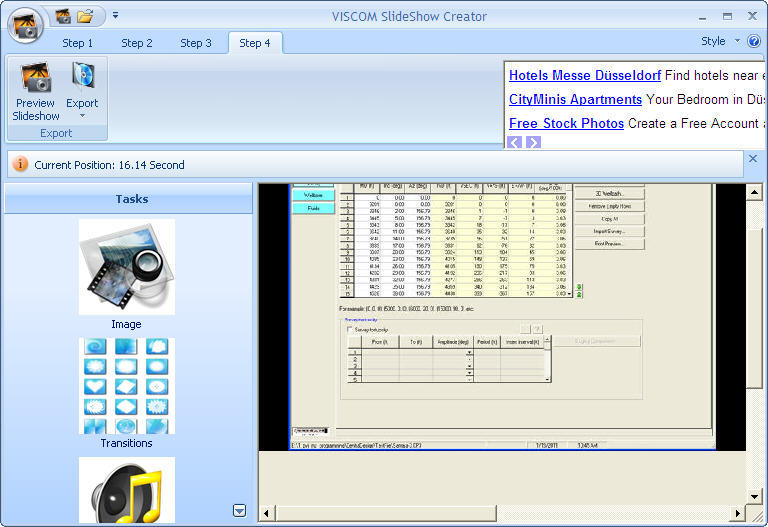Click the horizontal scrollbar left arrow
This screenshot has width=768, height=527.
click(x=266, y=513)
